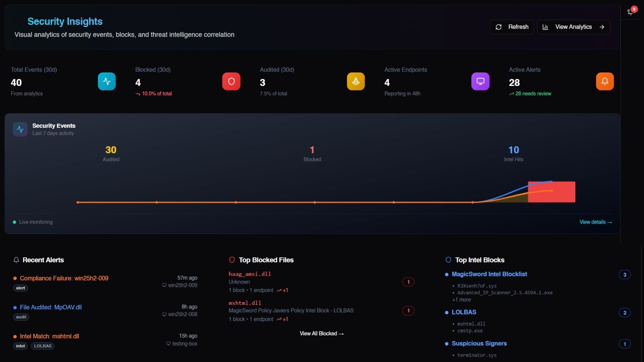
Task: Click the red Blocked shield icon
Action: click(x=231, y=81)
